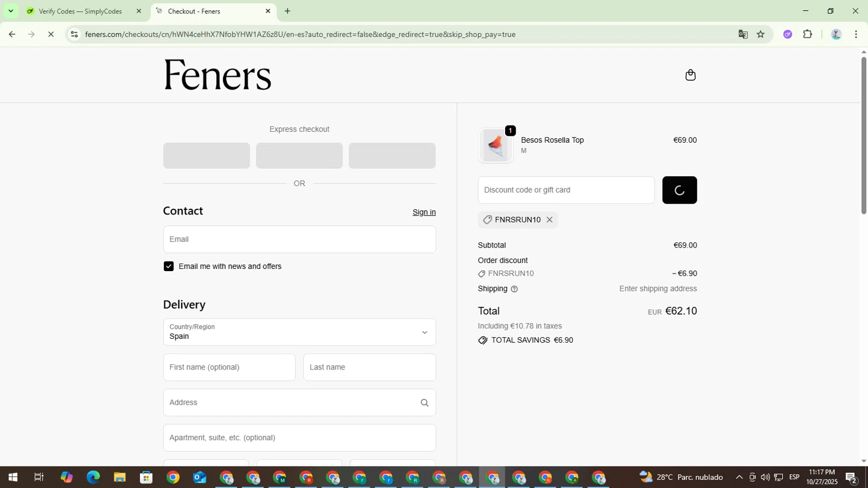This screenshot has width=868, height=488.
Task: Open the network icon in system tray
Action: click(779, 478)
